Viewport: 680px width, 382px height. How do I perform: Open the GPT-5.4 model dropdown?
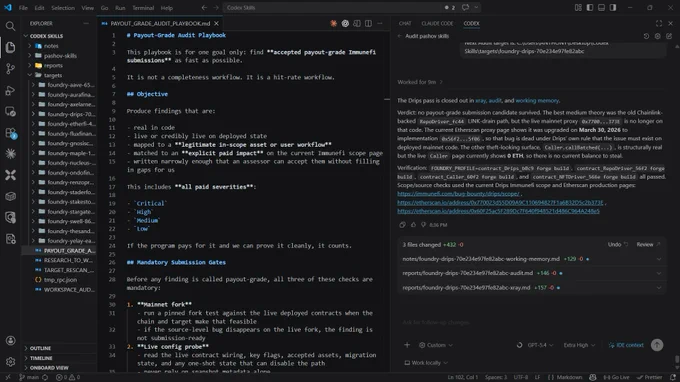(540, 345)
